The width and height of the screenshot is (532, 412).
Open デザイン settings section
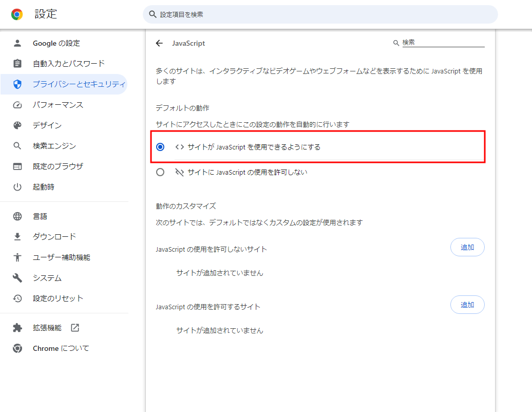tap(64, 125)
